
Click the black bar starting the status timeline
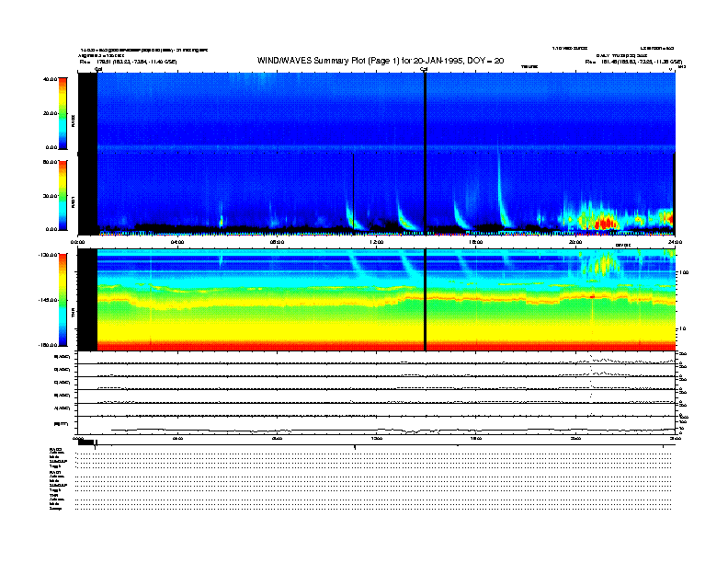tap(85, 442)
